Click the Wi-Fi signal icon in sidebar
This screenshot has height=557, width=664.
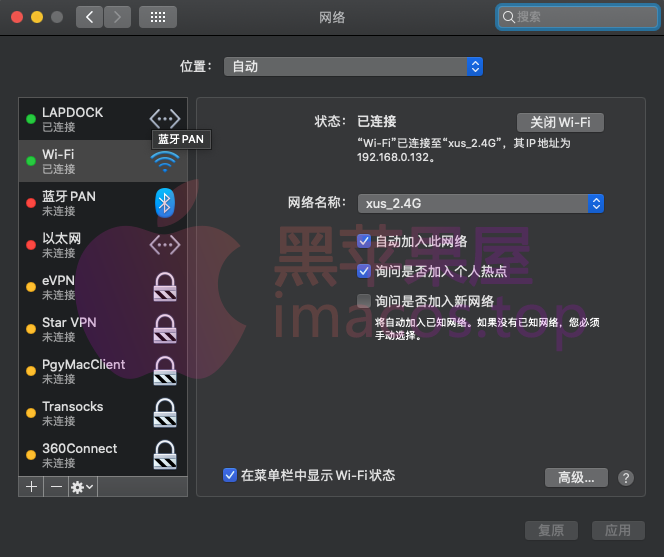point(164,161)
